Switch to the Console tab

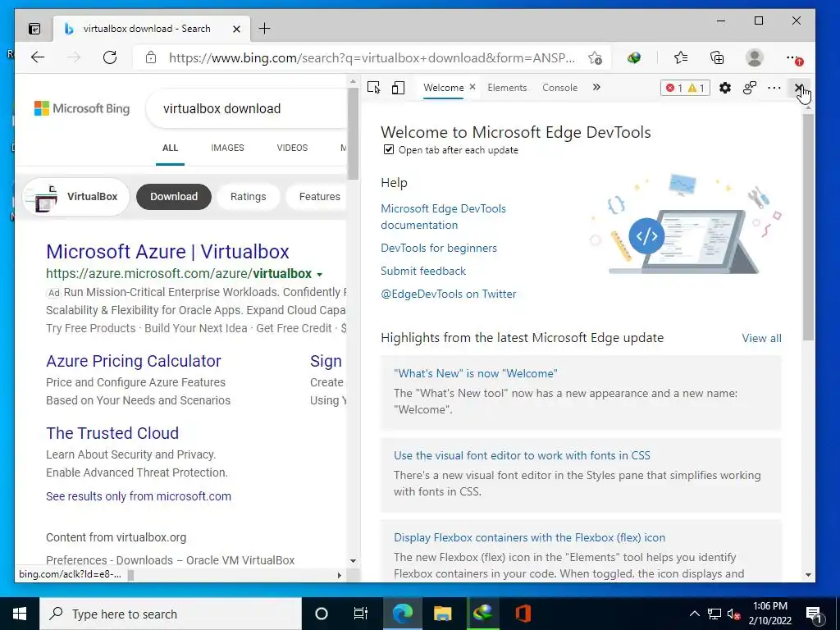tap(559, 87)
